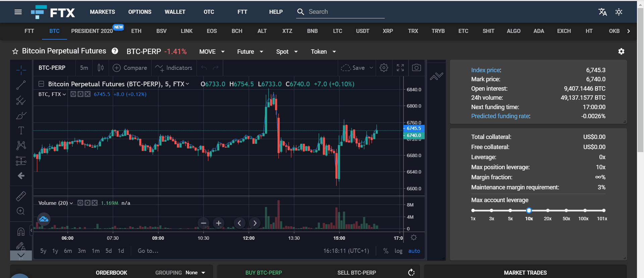
Task: Select the ruler measure tool
Action: coord(21,196)
